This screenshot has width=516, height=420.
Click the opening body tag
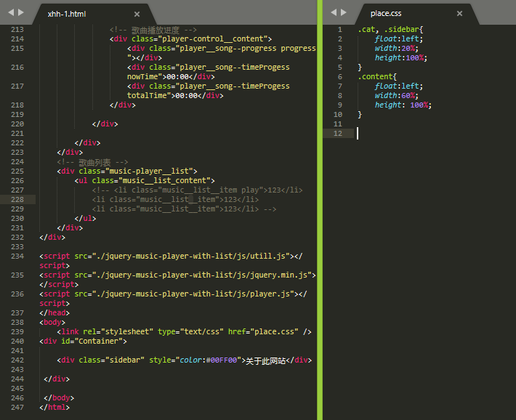click(x=52, y=322)
